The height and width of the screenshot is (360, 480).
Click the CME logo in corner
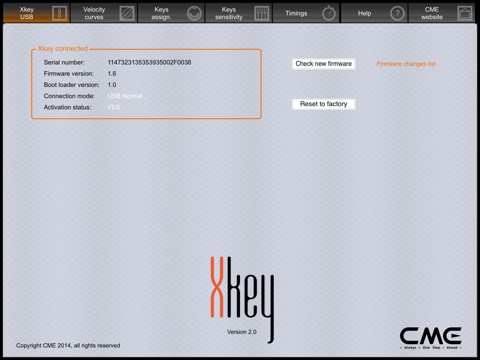tap(431, 338)
